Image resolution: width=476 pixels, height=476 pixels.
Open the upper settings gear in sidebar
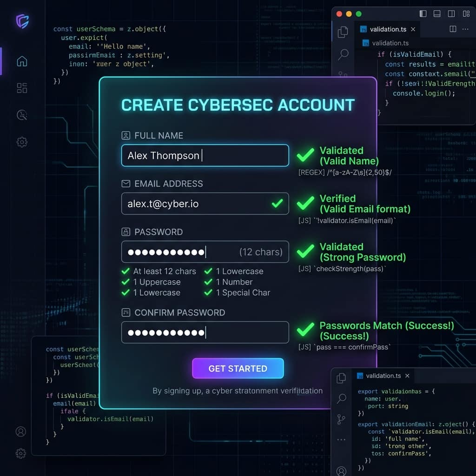[22, 142]
